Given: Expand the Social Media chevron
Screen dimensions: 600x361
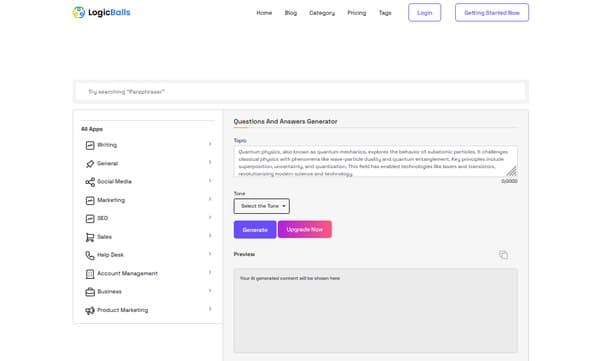Looking at the screenshot, I should (210, 180).
